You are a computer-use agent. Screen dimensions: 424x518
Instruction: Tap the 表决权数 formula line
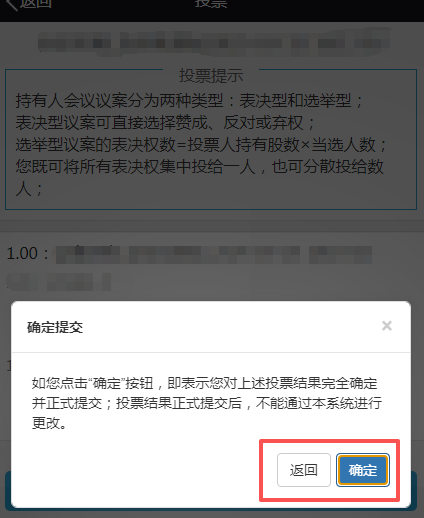pyautogui.click(x=201, y=145)
